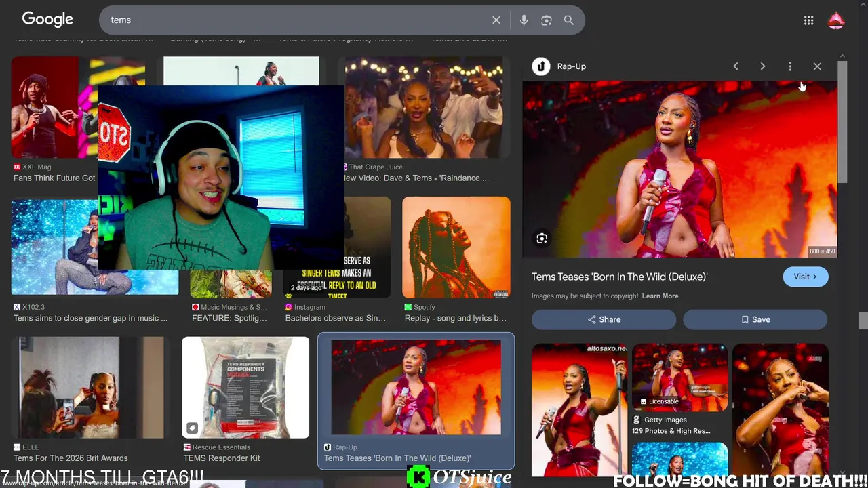Click 'Tems aims to close gender gap' caption

click(90, 318)
